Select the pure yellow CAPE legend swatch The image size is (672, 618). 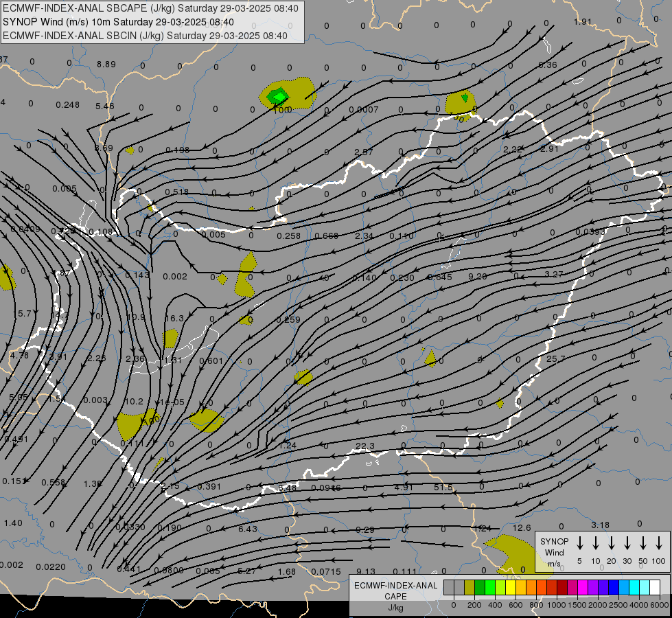click(511, 588)
